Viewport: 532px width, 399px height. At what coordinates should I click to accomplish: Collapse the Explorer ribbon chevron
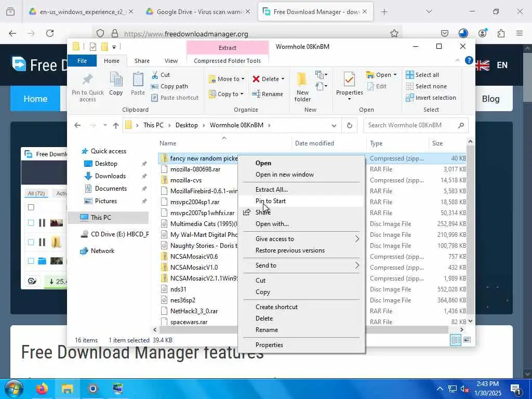pyautogui.click(x=457, y=60)
